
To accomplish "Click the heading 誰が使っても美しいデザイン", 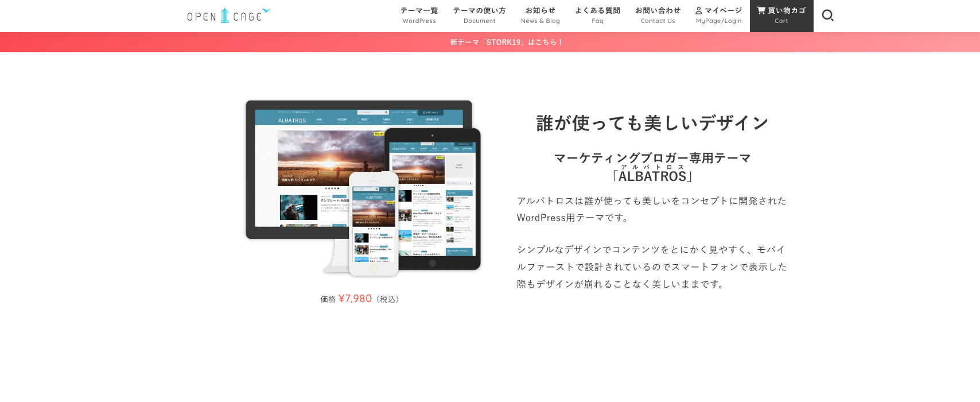I will [x=652, y=123].
